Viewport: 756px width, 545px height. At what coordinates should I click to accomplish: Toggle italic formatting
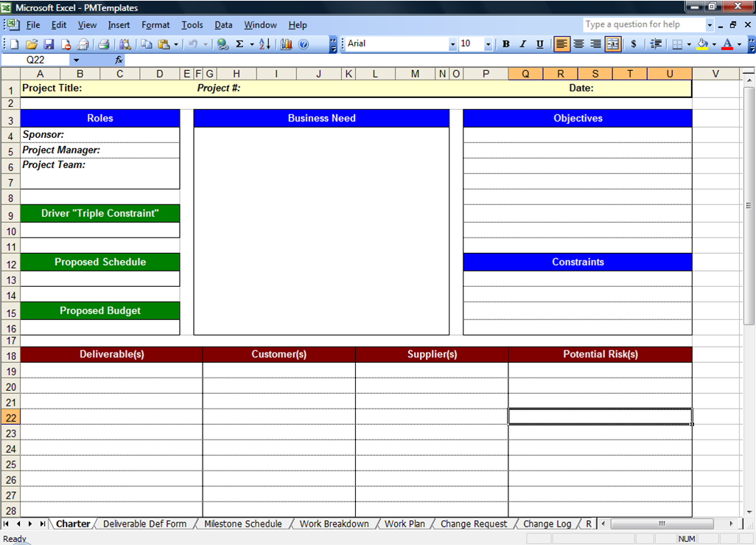pos(522,44)
